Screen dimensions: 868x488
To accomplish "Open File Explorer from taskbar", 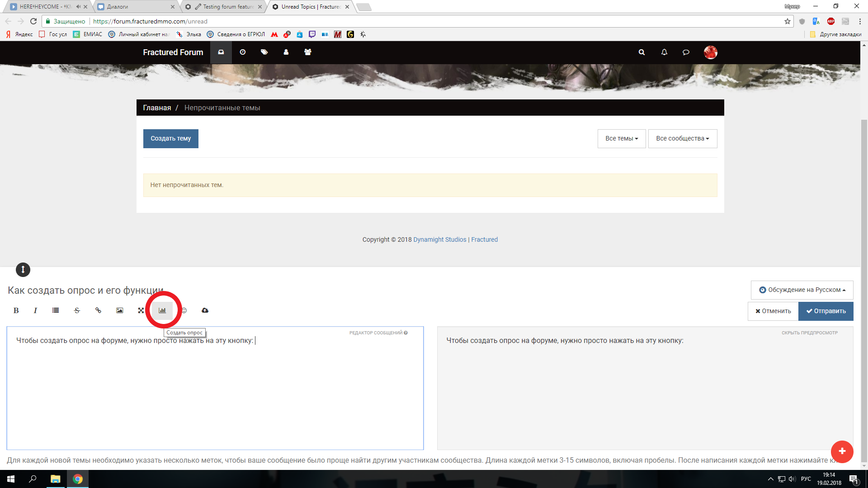I will [55, 479].
